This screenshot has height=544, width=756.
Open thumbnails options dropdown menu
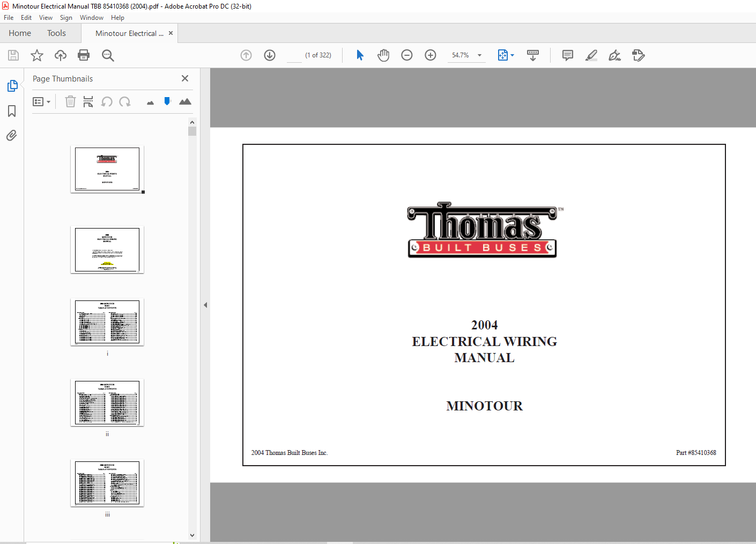(41, 101)
